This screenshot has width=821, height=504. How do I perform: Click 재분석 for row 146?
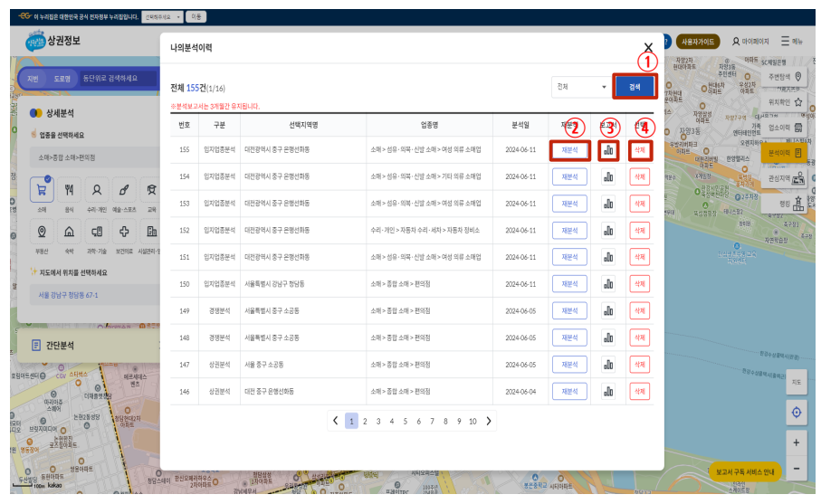569,391
